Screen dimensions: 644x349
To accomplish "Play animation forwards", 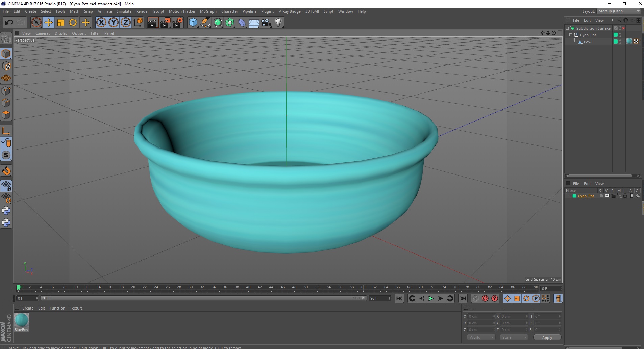I will [x=431, y=298].
